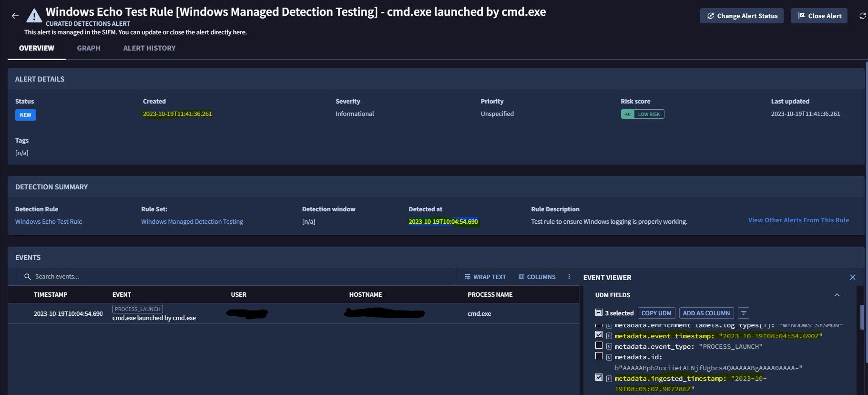Click the Detected at timestamp value

443,221
